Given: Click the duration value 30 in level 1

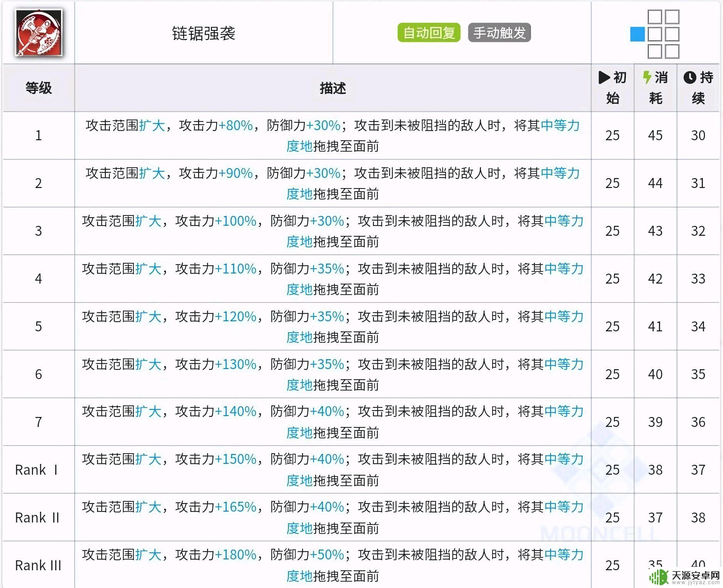Looking at the screenshot, I should [698, 136].
